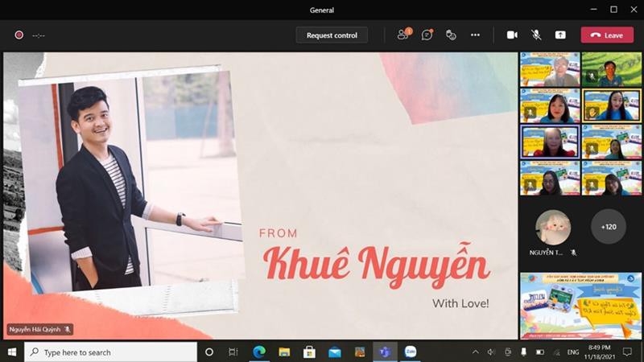Viewport: 644px width, 362px height.
Task: Open File Explorer from the taskbar
Action: [x=284, y=352]
